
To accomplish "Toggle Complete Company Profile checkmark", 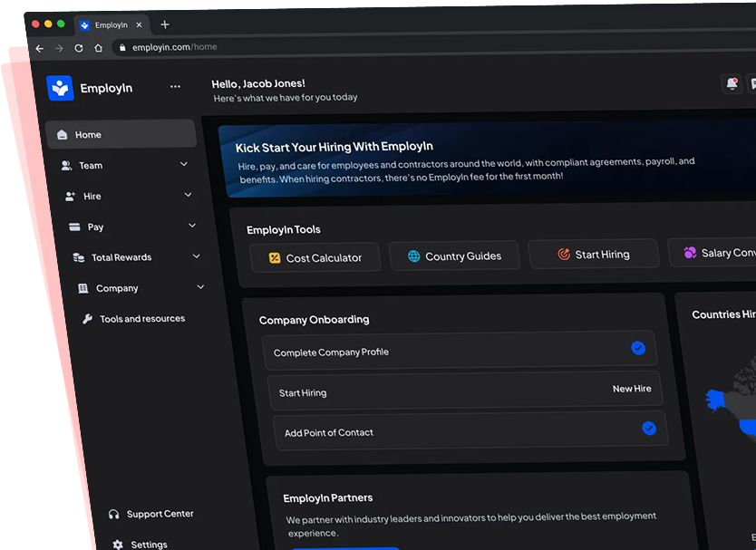I will pos(638,348).
